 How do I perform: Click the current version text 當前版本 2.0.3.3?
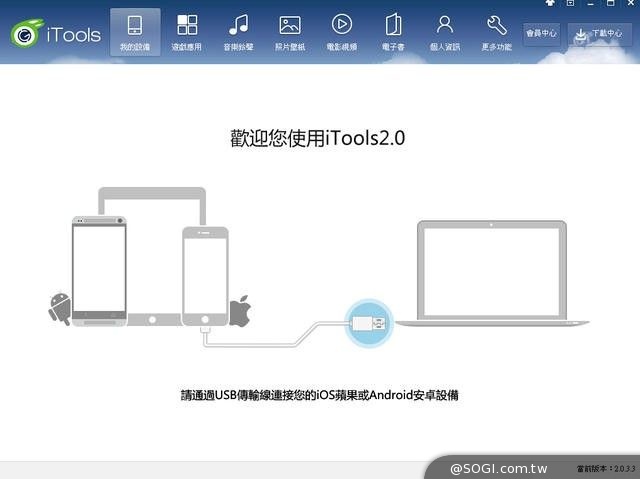click(x=606, y=469)
